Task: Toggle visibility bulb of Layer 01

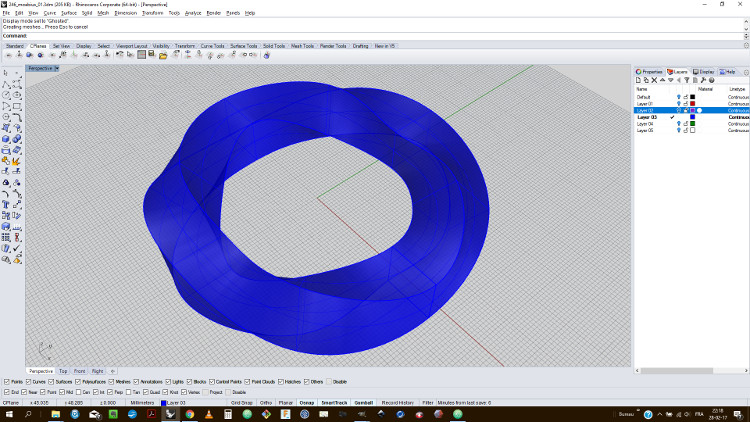Action: coord(678,104)
